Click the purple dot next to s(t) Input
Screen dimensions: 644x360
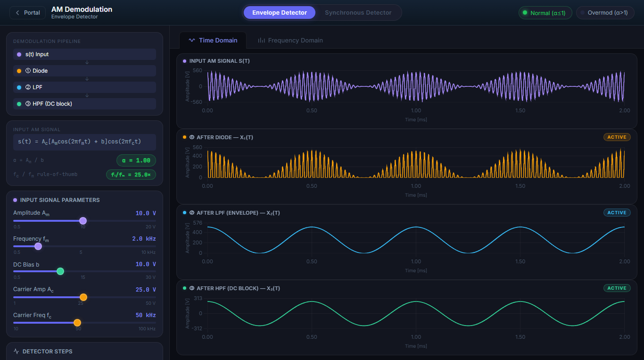coord(19,54)
